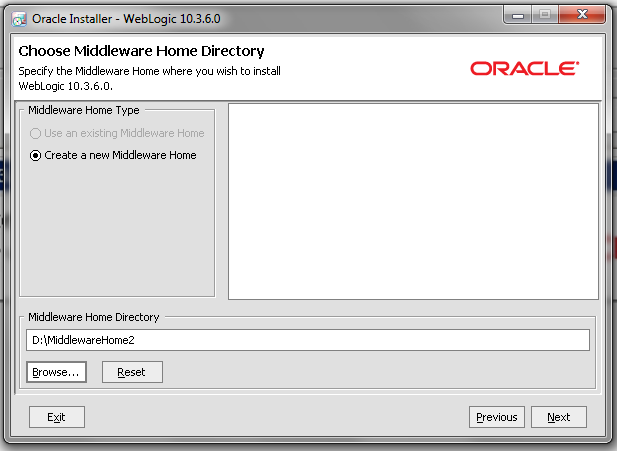Return to the Previous installer step
The image size is (617, 451).
coord(497,417)
